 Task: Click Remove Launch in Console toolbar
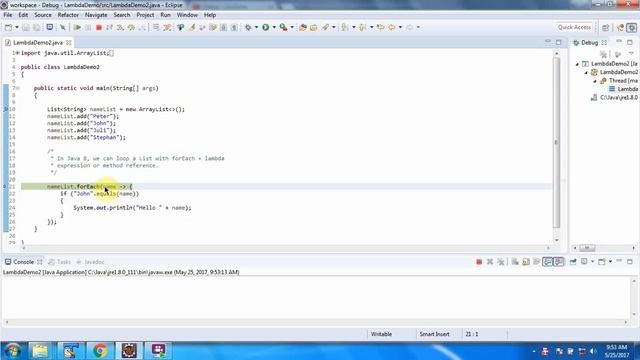pos(490,262)
